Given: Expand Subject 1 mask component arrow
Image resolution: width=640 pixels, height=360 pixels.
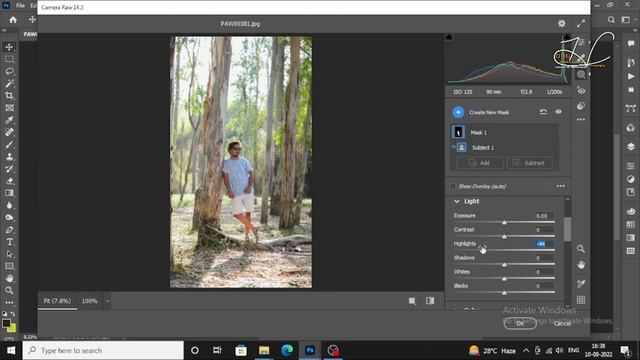Looking at the screenshot, I should (x=453, y=146).
